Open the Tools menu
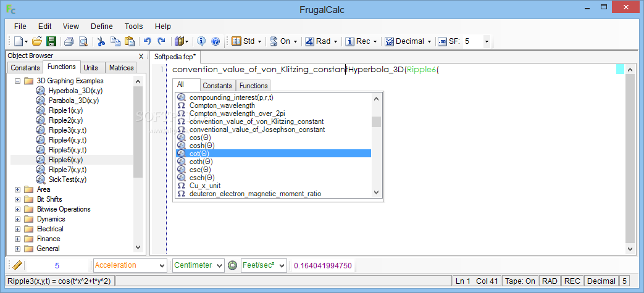 (x=134, y=27)
